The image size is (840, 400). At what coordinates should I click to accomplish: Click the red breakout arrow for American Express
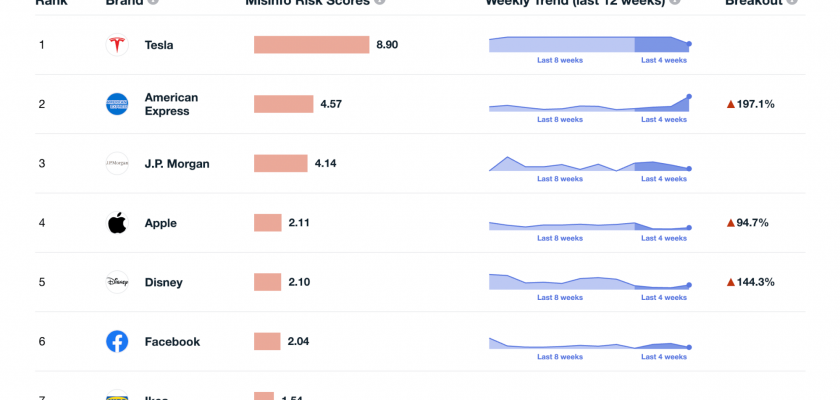[x=731, y=104]
